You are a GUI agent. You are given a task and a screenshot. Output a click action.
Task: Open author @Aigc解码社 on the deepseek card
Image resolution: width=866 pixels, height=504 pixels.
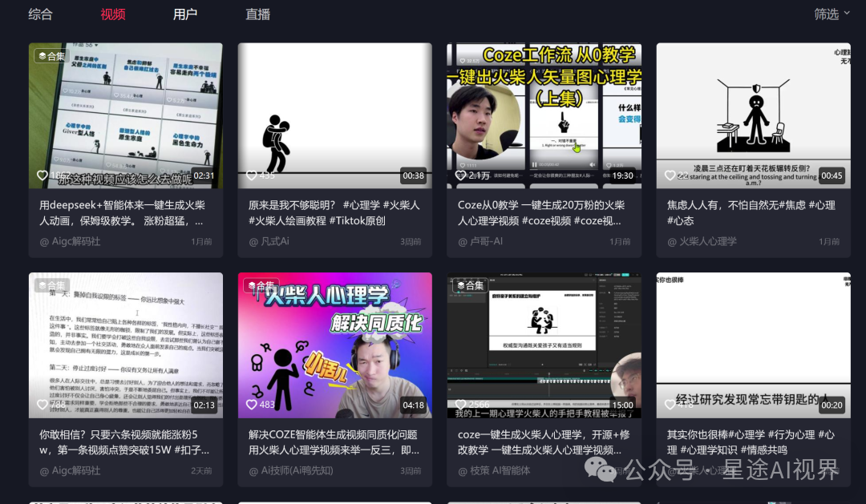click(70, 241)
